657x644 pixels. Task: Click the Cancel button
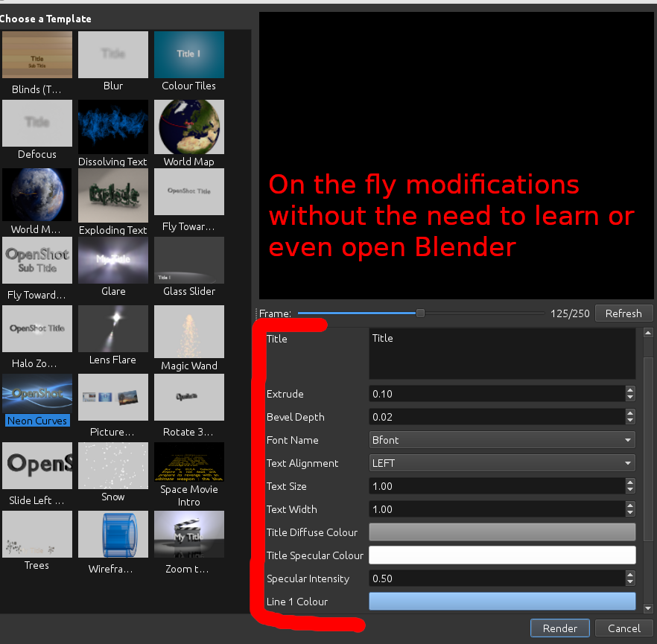point(623,628)
